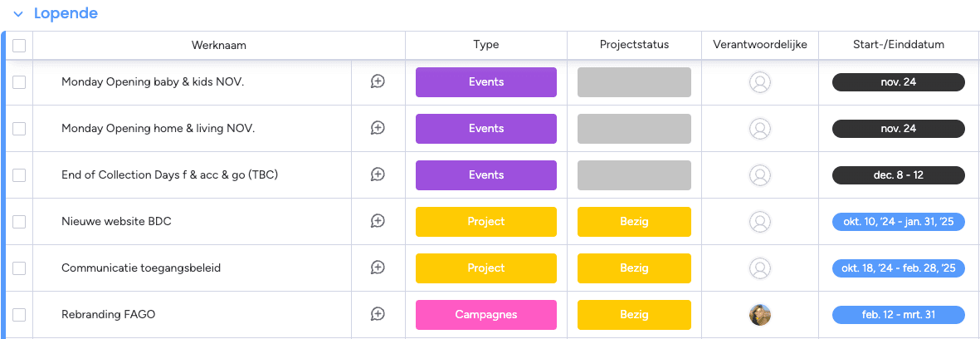Image resolution: width=980 pixels, height=339 pixels.
Task: Click Rebranding FAGO responsible person avatar
Action: (760, 314)
